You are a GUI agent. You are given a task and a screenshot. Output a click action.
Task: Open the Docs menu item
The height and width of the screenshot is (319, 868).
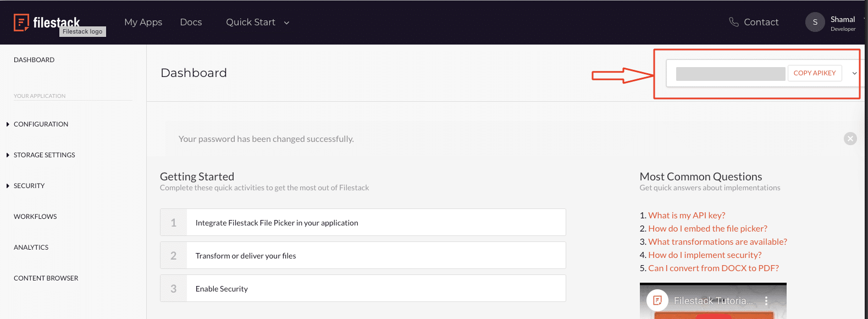[191, 22]
